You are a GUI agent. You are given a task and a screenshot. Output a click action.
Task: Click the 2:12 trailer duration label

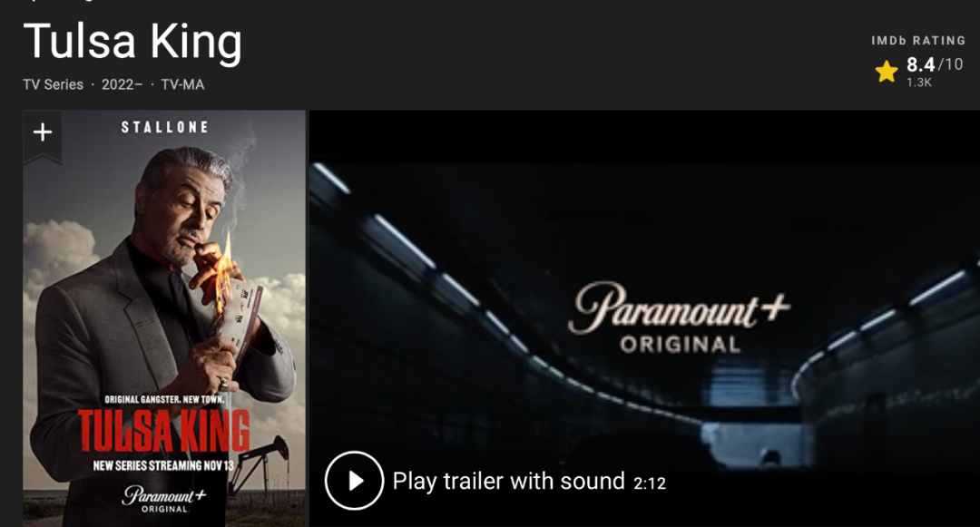(x=650, y=483)
